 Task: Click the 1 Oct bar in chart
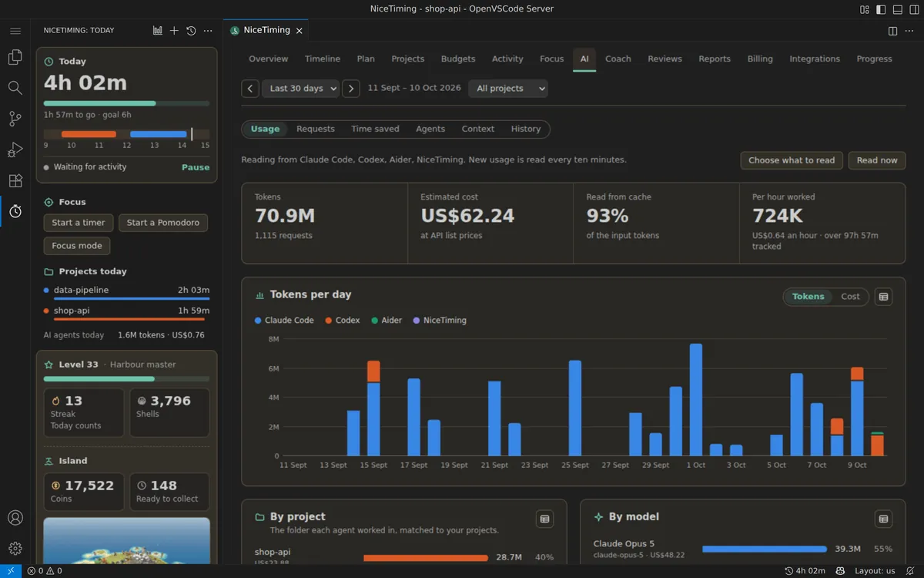[x=696, y=400]
